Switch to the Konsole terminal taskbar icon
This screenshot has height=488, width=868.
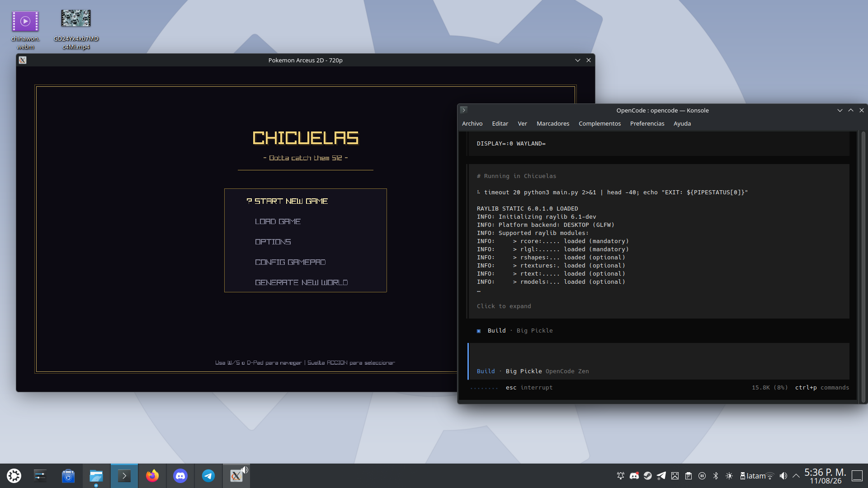[124, 476]
